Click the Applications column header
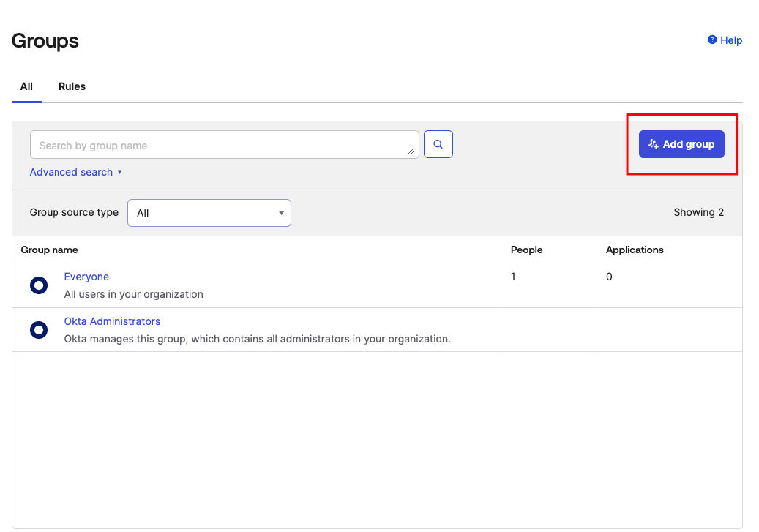 coord(635,250)
